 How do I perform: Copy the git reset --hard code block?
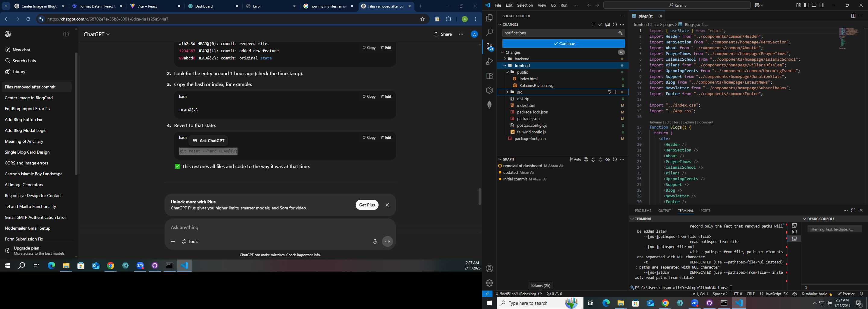369,138
